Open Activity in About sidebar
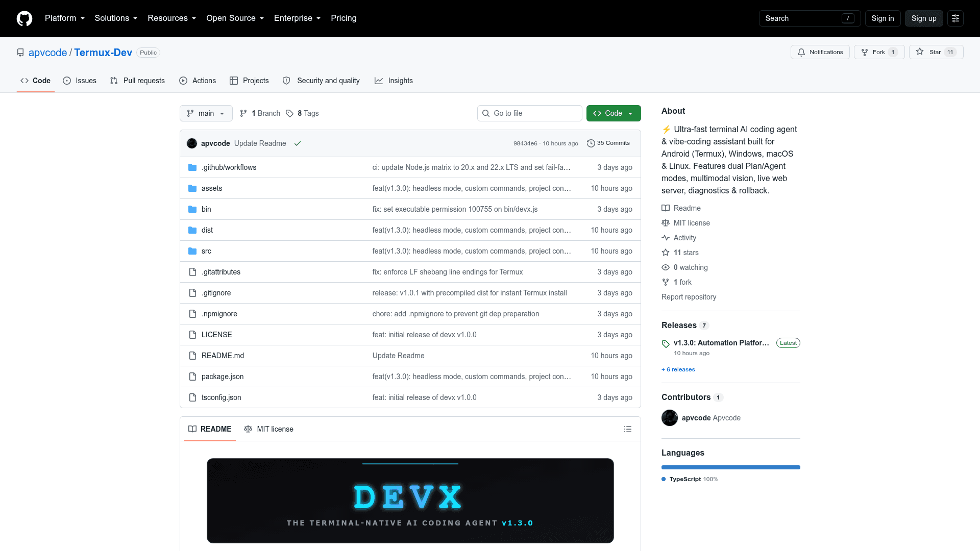 (679, 238)
